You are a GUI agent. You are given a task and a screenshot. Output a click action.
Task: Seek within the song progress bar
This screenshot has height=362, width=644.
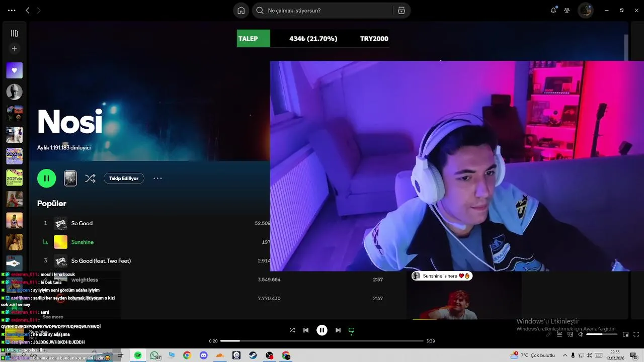pos(322,341)
